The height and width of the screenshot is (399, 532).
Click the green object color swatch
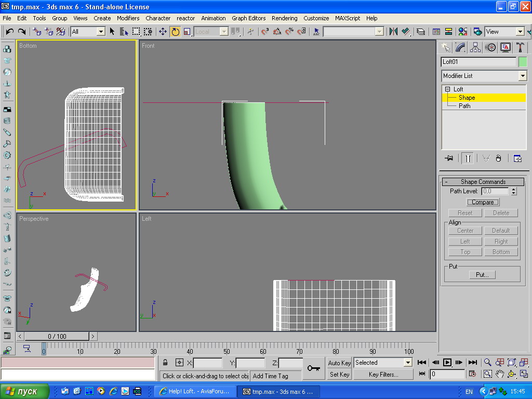point(523,62)
